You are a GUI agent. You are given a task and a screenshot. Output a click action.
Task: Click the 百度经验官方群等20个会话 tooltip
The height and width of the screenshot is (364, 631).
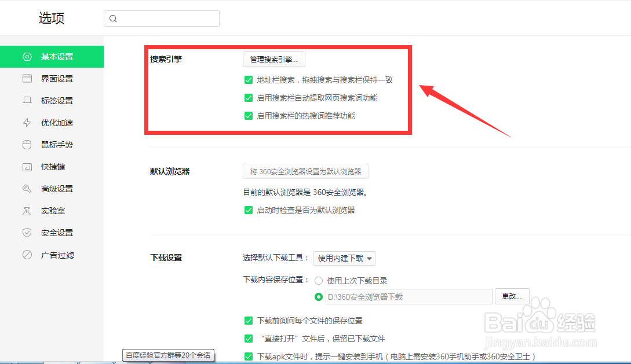(x=168, y=355)
